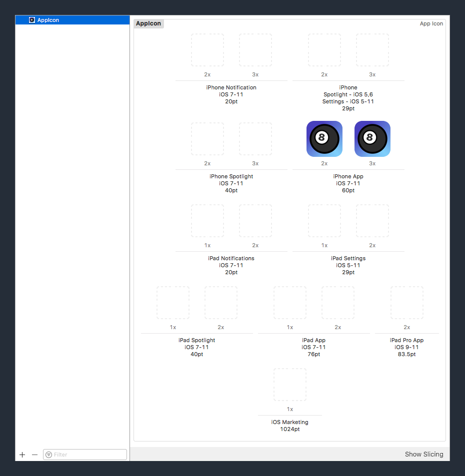Screen dimensions: 465x476
Task: Click the 1x iPad Spotlight icon slot
Action: tap(173, 303)
